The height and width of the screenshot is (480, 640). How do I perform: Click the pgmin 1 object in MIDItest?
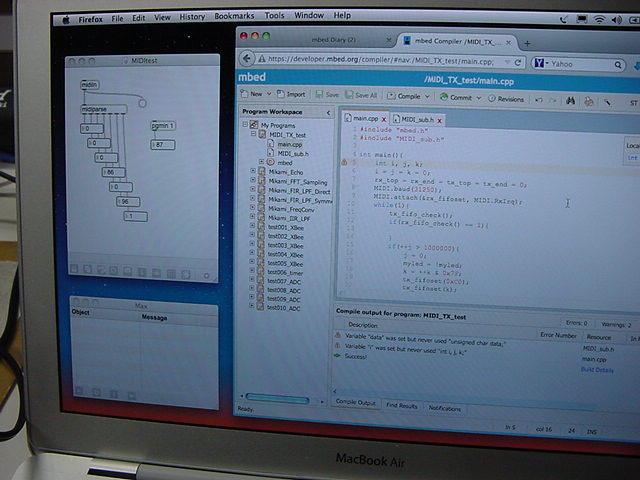[x=163, y=126]
